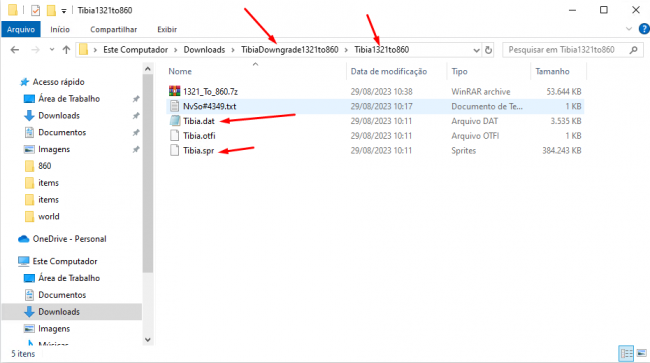Viewport: 650px width, 363px height.
Task: Sort by Nome column header
Action: 180,71
